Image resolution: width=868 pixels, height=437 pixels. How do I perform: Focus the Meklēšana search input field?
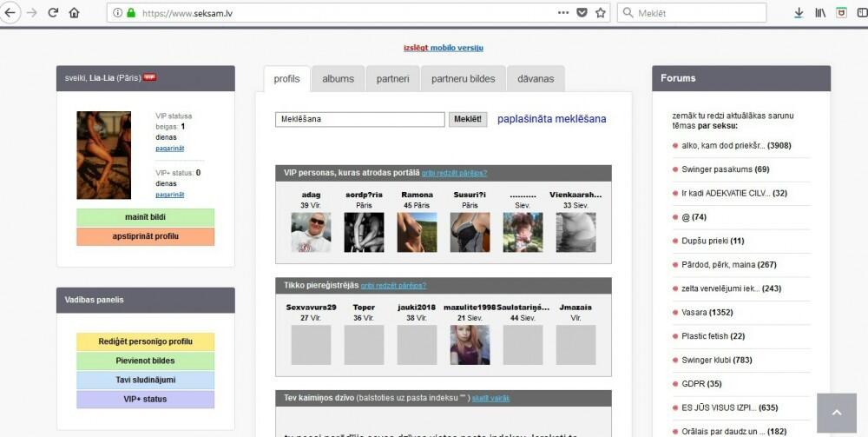(x=359, y=119)
